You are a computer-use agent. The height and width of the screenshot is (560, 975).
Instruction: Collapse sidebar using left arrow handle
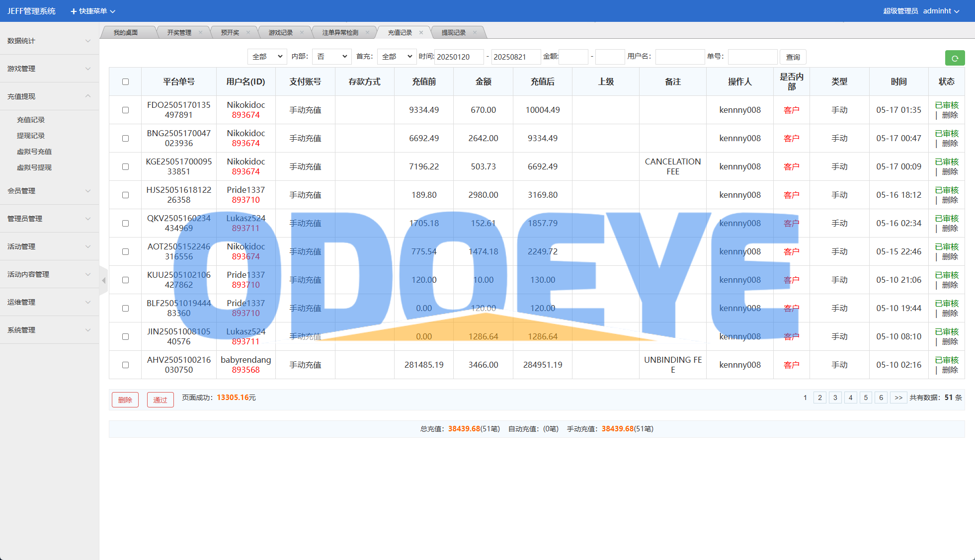[103, 281]
